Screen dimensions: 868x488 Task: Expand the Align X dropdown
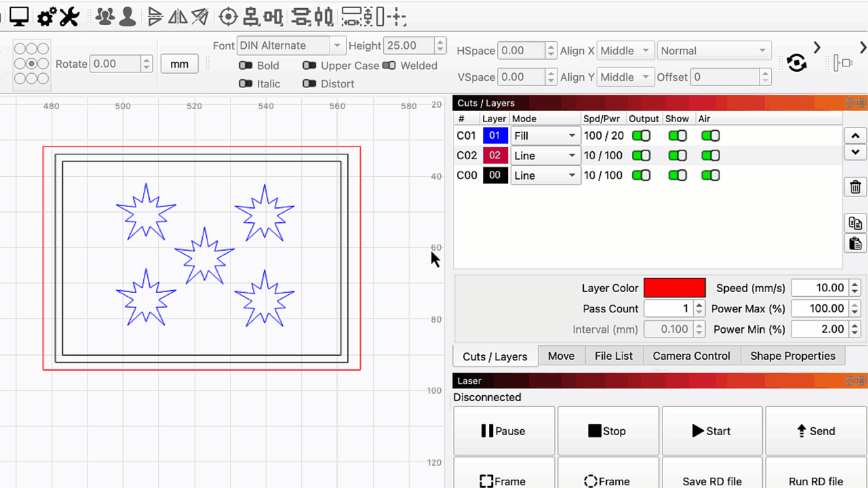click(x=626, y=51)
